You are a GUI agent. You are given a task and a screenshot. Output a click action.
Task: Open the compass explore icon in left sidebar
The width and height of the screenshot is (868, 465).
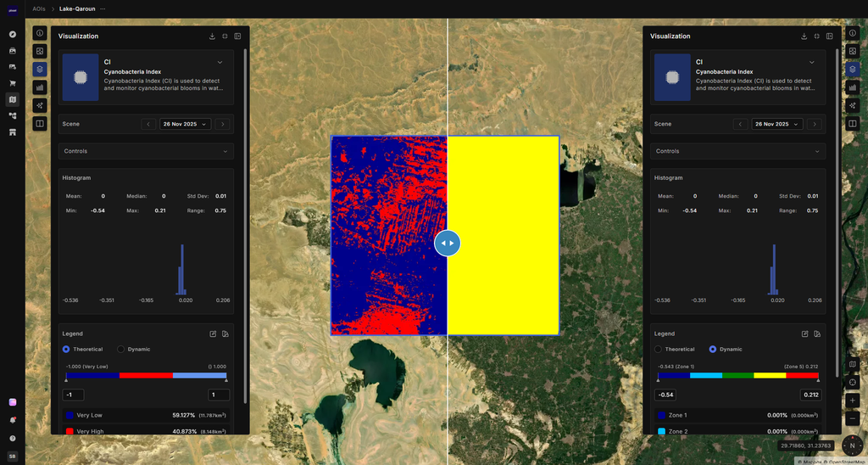point(12,34)
